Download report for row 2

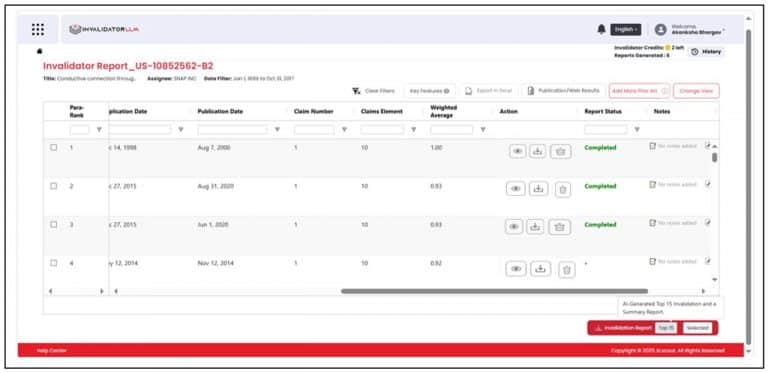coord(538,188)
